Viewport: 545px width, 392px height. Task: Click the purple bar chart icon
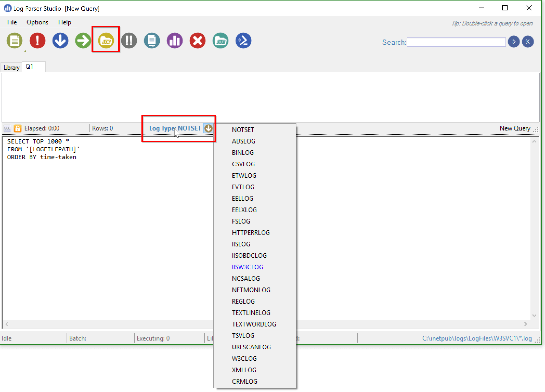pos(175,41)
